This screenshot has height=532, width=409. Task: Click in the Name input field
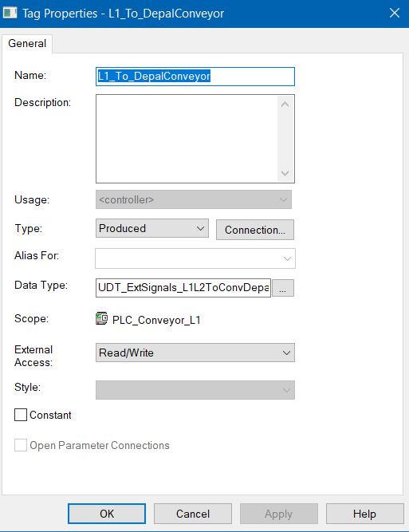(x=195, y=77)
